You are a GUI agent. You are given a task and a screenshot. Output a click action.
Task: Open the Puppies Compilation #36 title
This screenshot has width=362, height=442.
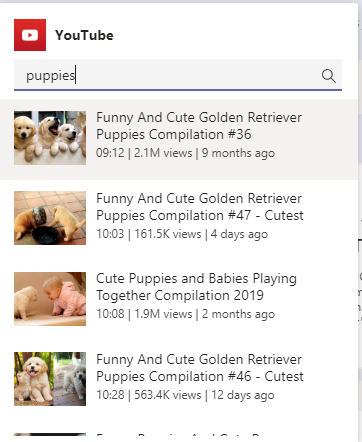(199, 126)
